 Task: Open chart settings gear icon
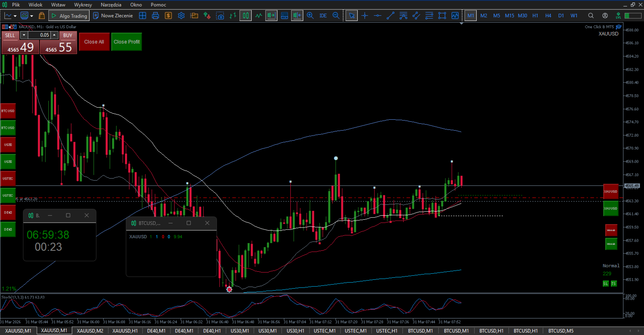(181, 16)
